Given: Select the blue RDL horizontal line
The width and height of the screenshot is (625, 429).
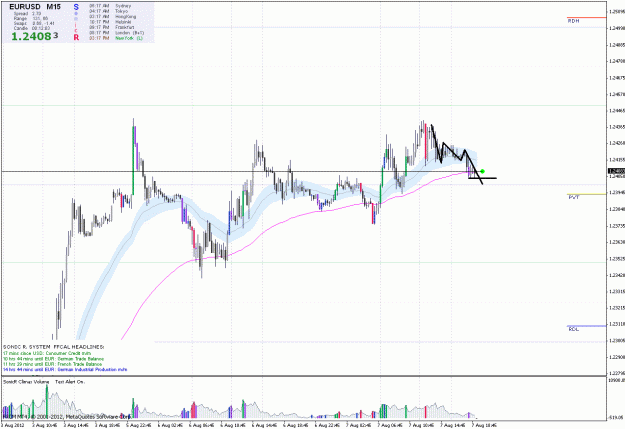Looking at the screenshot, I should coord(587,326).
